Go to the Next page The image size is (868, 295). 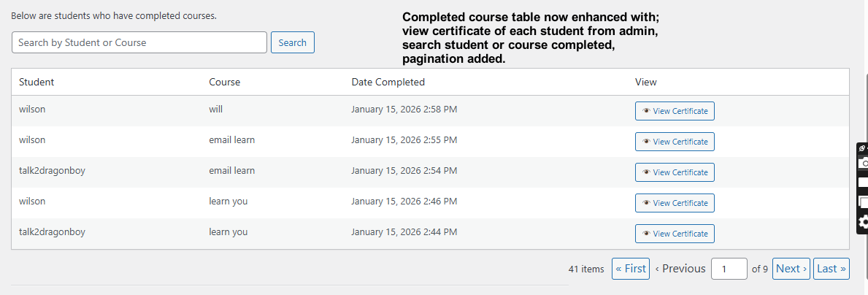click(791, 269)
